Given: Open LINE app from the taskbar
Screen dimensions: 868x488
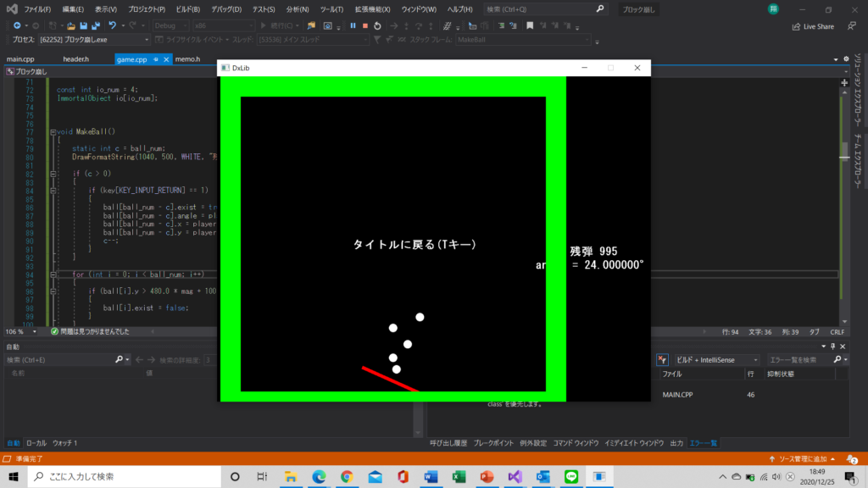Looking at the screenshot, I should [570, 476].
